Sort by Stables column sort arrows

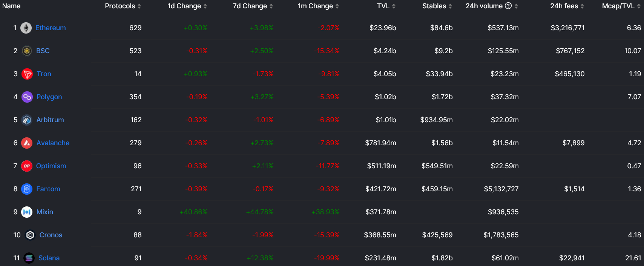click(450, 6)
